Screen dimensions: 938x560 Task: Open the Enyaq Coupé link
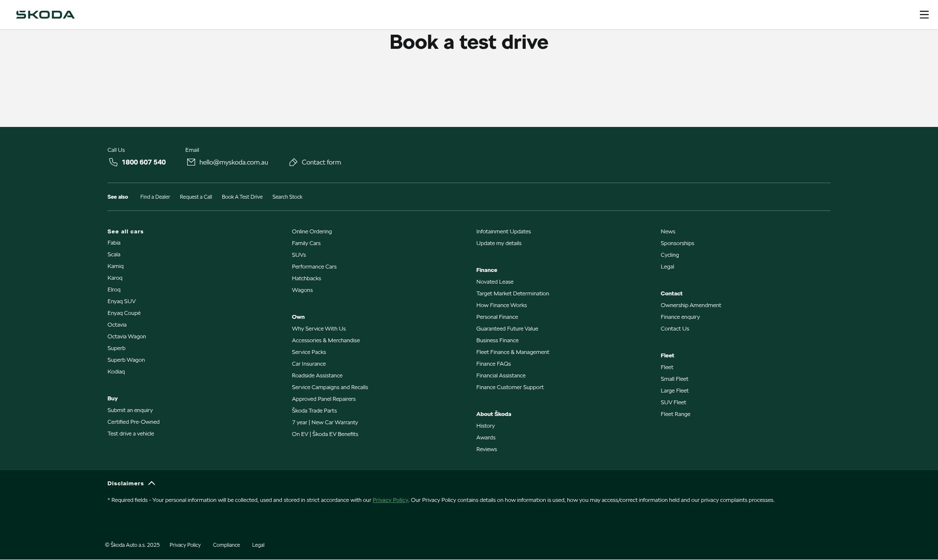click(x=124, y=313)
